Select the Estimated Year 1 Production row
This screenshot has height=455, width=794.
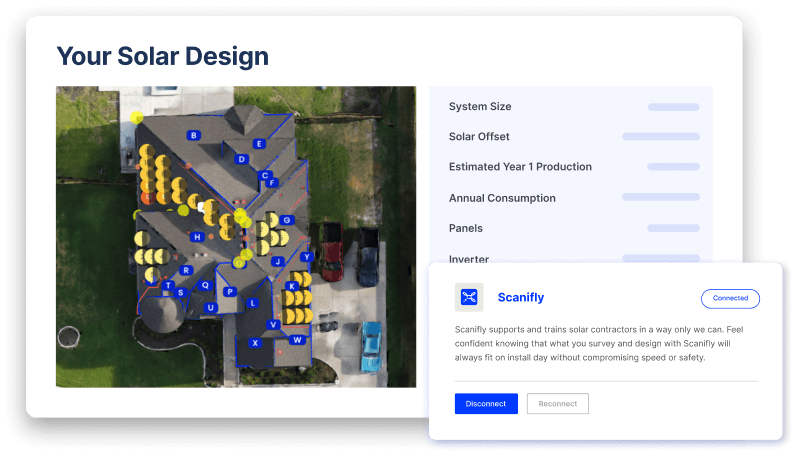click(x=571, y=167)
